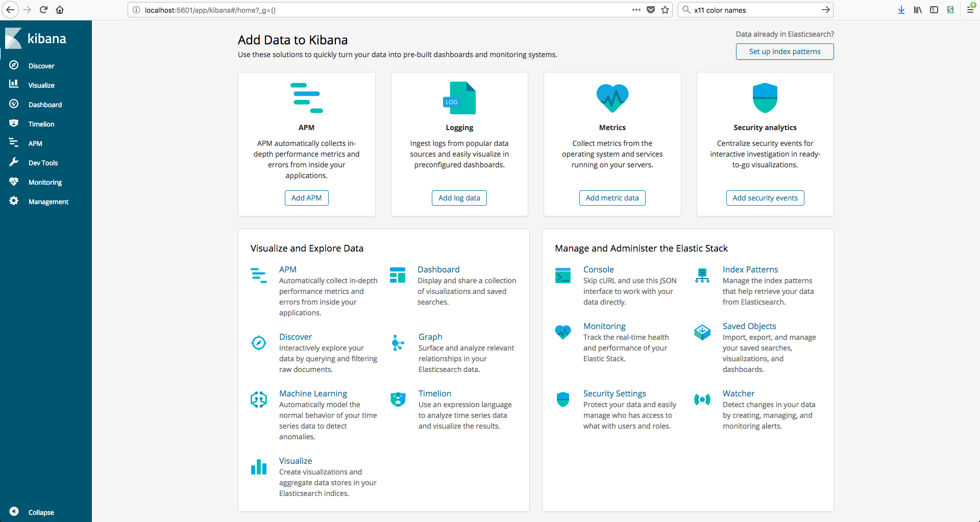
Task: Select Timelion label in sidebar menu
Action: click(41, 124)
